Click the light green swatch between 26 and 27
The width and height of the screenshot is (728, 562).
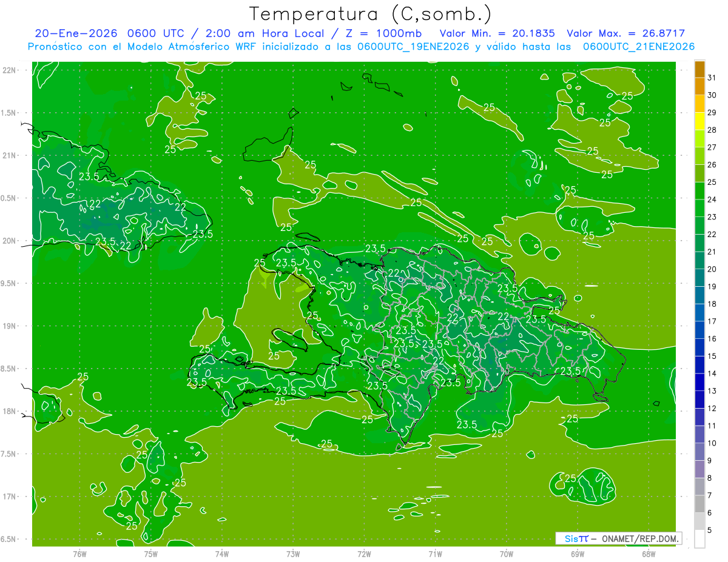pyautogui.click(x=699, y=156)
